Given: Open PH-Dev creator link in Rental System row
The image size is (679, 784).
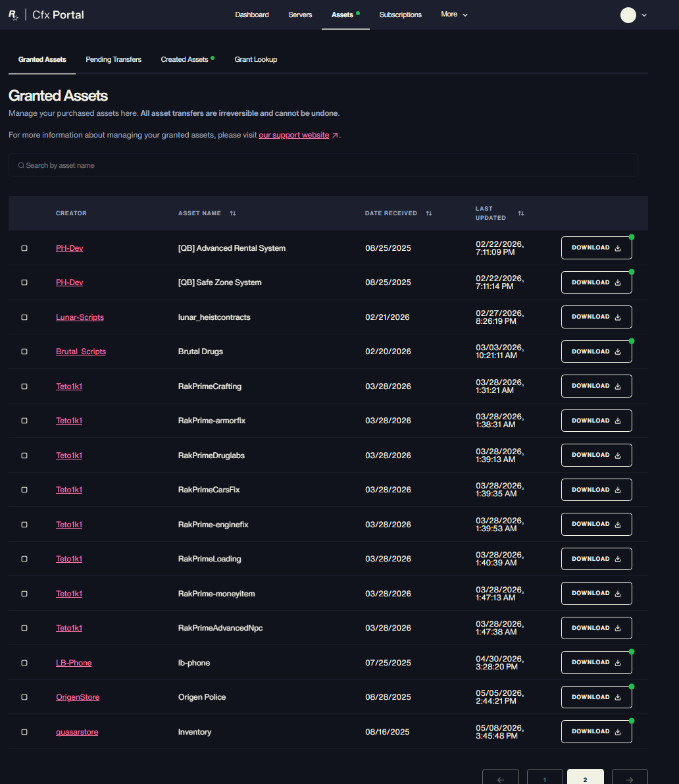Looking at the screenshot, I should click(70, 248).
